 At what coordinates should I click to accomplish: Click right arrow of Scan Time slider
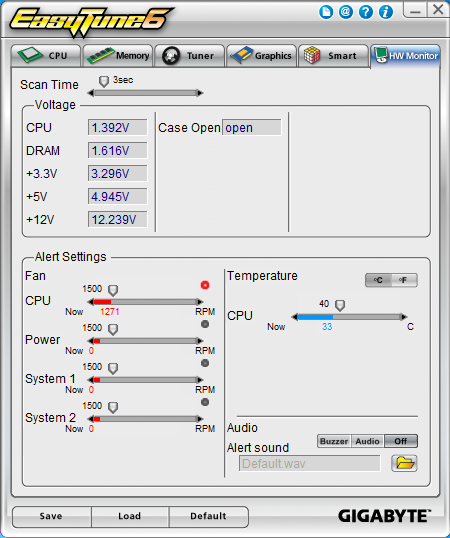(x=200, y=93)
